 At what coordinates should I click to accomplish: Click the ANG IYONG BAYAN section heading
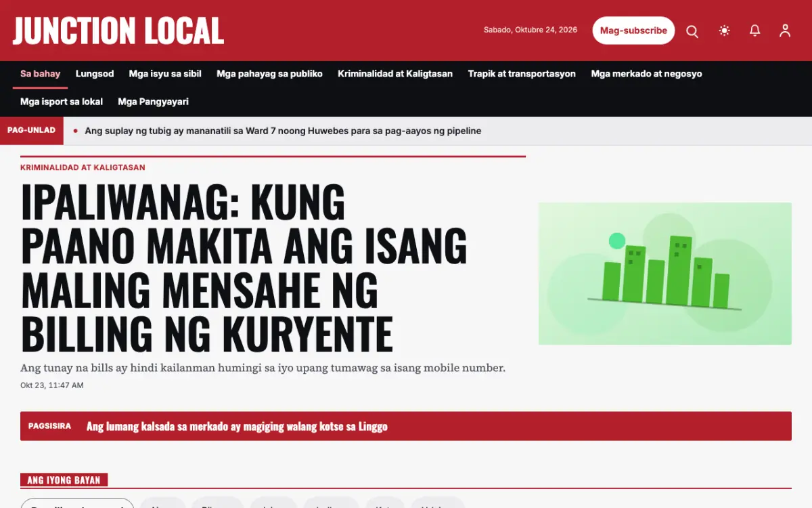[x=64, y=480]
